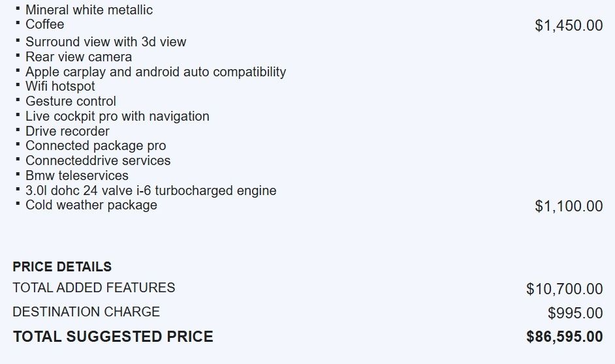The height and width of the screenshot is (364, 615).
Task: Select Connecteddrive services in the list
Action: pos(98,160)
